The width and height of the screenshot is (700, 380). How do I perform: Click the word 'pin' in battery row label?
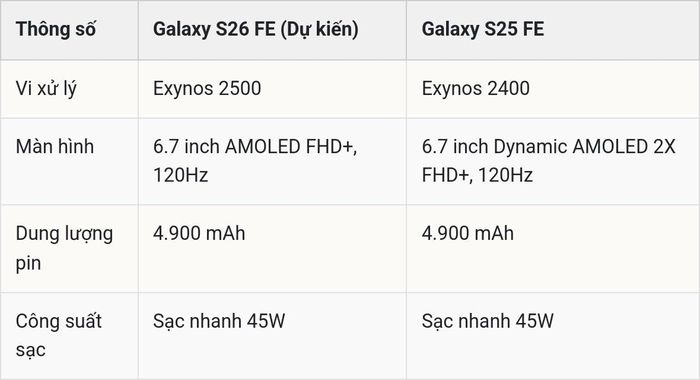28,263
